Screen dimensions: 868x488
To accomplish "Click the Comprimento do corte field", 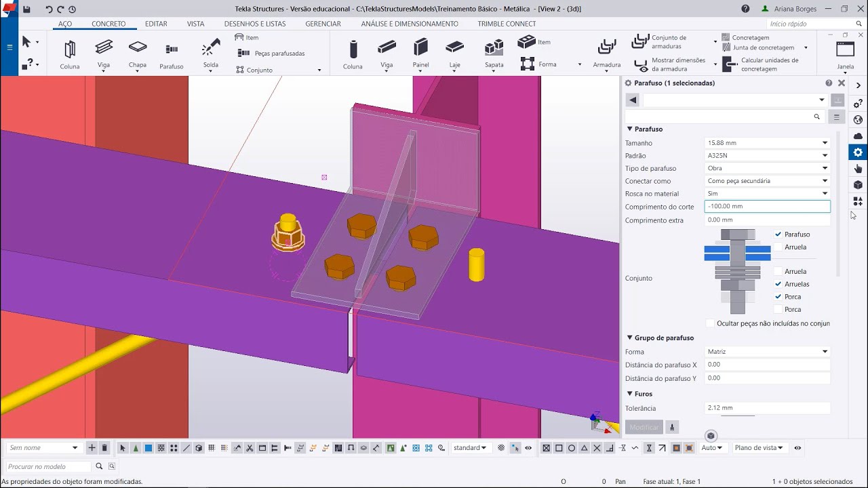I will 767,207.
